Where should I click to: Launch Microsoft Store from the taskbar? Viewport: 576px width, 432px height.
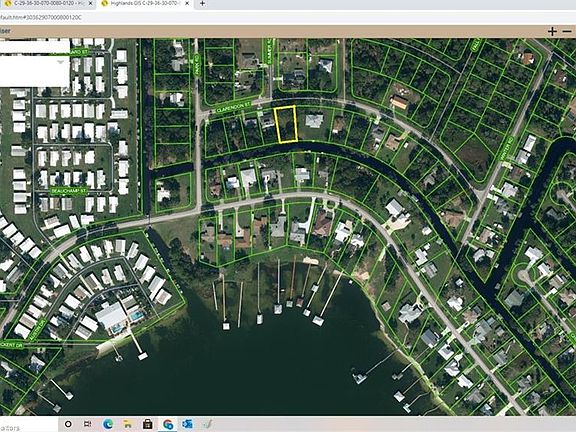click(148, 424)
